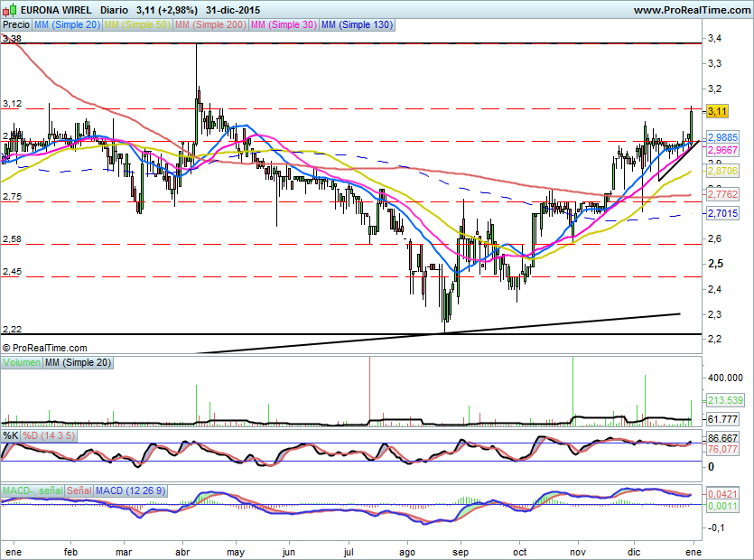Click the %D (14 3 5) label

click(x=49, y=435)
